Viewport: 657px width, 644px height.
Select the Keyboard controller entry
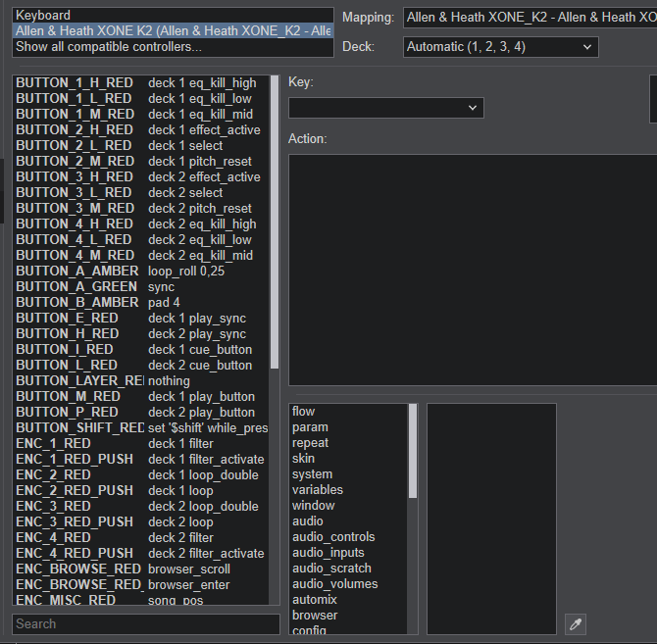(x=173, y=16)
